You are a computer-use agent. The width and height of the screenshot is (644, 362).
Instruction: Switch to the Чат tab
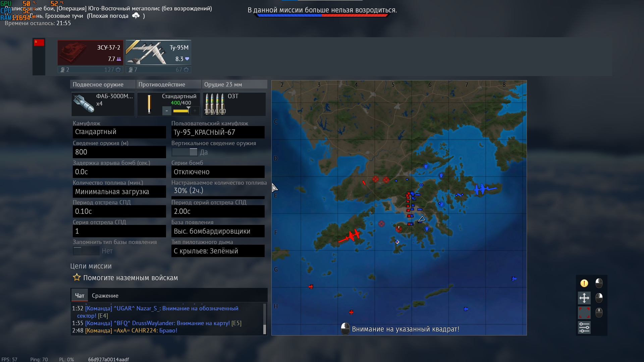[79, 296]
